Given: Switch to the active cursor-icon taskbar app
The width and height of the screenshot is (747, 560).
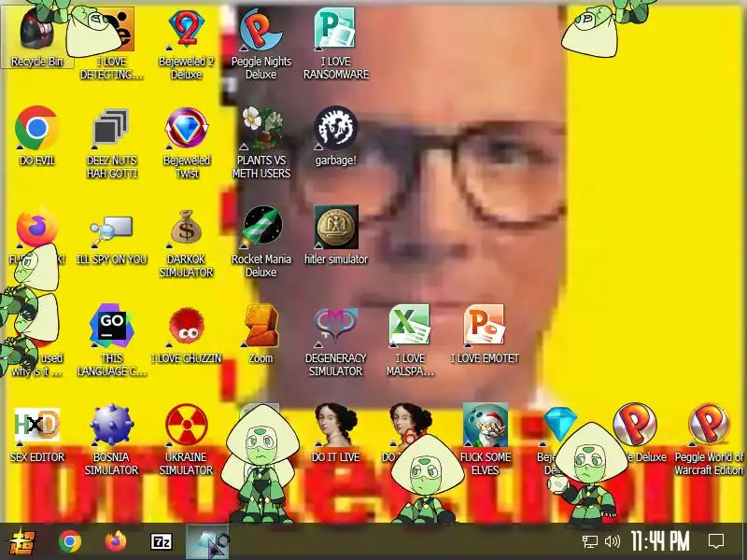Looking at the screenshot, I should point(207,541).
